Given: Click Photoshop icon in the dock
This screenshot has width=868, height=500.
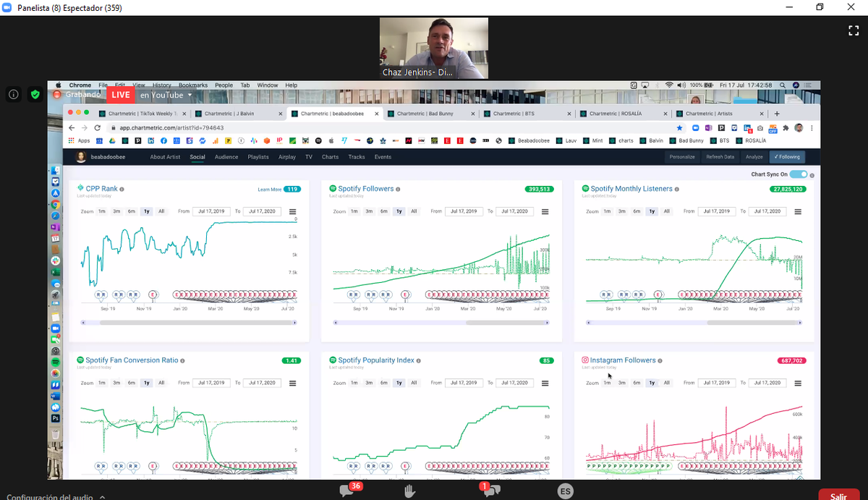Looking at the screenshot, I should [x=56, y=418].
